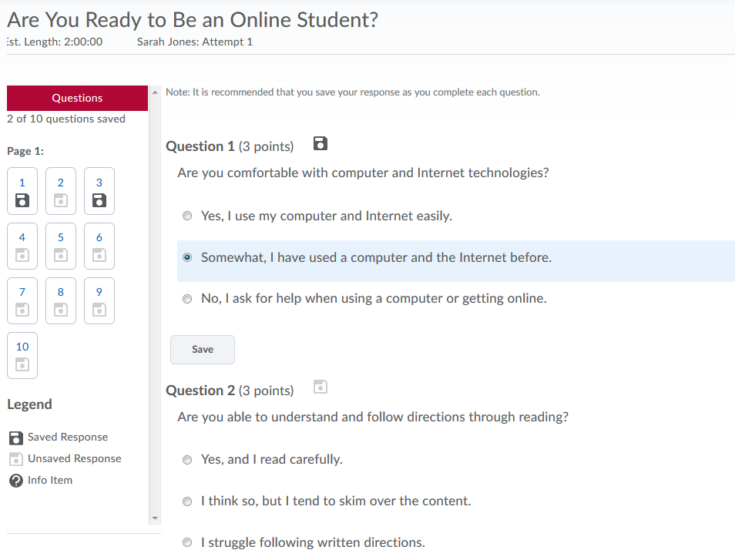Click sidebar scrollbar down arrow
The image size is (735, 560).
(155, 517)
